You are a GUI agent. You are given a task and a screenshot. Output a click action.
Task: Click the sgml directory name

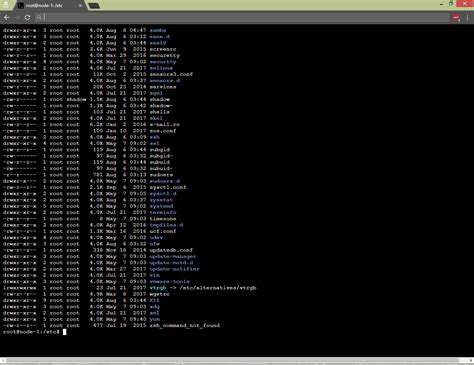(156, 93)
